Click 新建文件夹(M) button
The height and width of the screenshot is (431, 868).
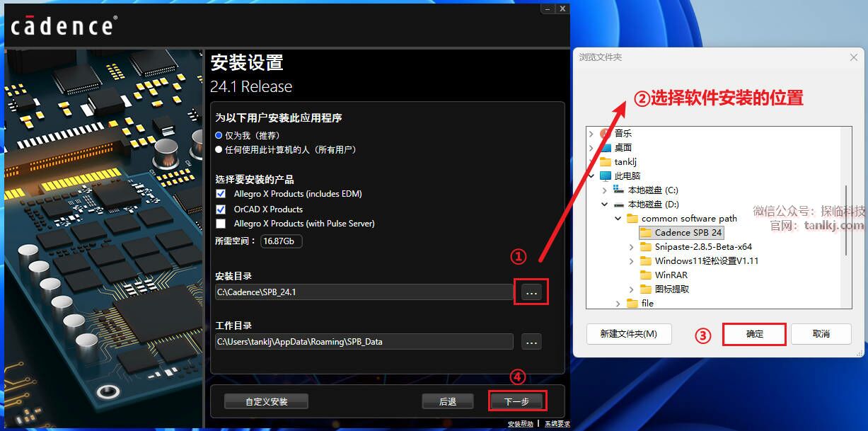click(x=629, y=334)
